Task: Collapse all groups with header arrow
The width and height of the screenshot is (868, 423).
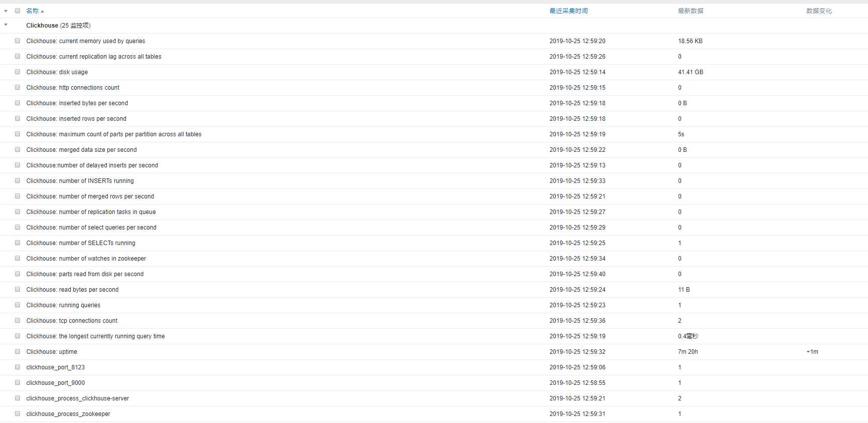Action: [6, 11]
